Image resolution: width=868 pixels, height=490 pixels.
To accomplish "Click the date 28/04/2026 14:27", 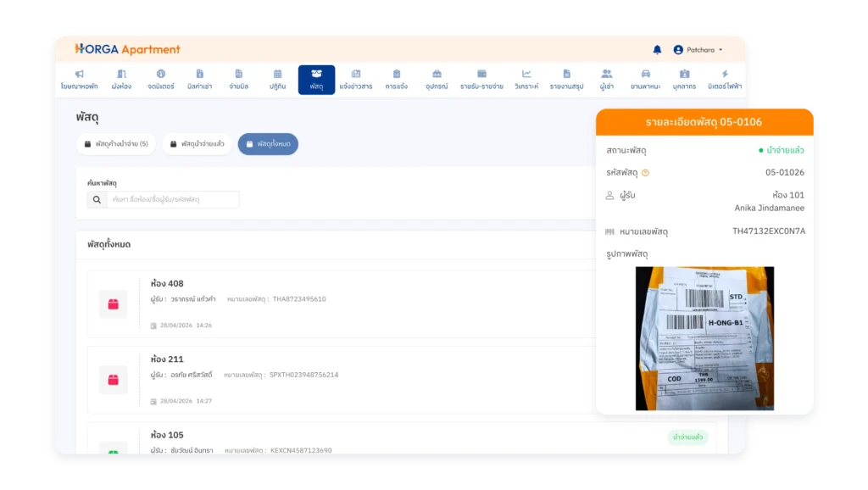I will coord(186,402).
